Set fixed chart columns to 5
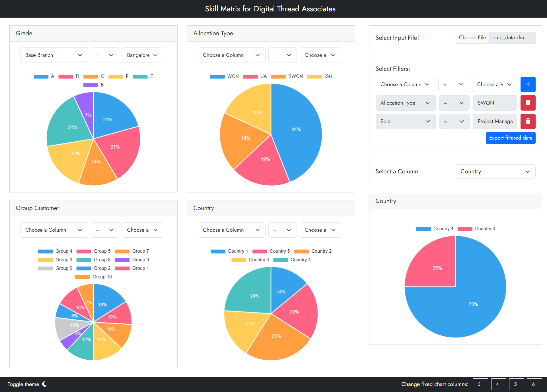Image resolution: width=547 pixels, height=392 pixels. (516, 384)
